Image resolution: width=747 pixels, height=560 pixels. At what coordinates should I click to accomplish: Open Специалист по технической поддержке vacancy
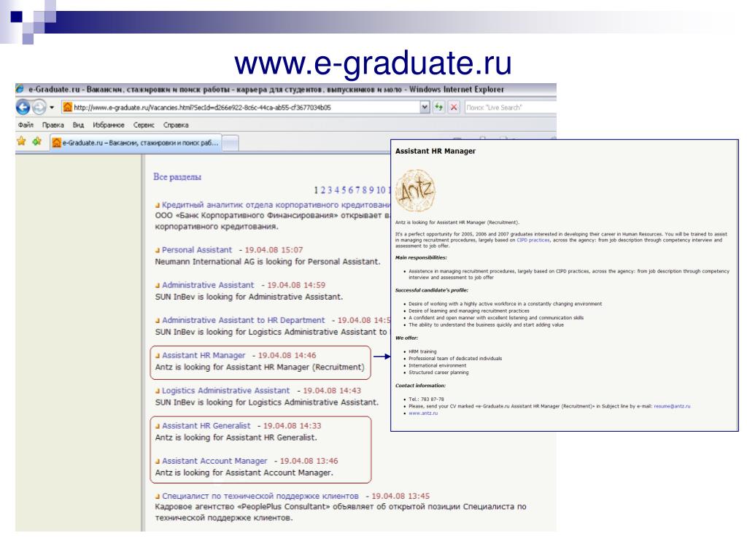[260, 496]
